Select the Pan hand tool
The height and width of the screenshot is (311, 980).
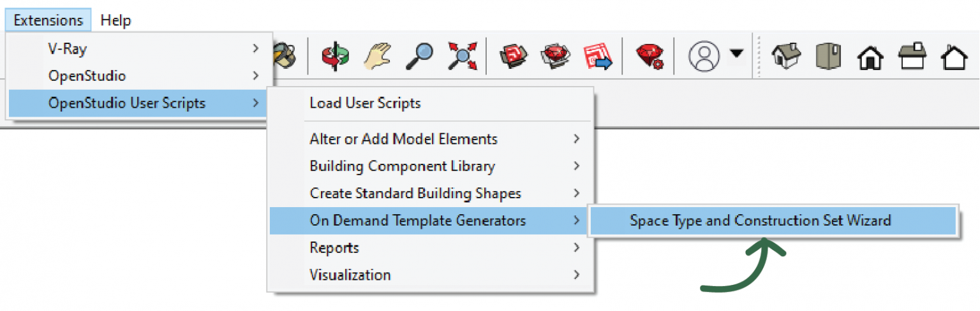point(377,56)
